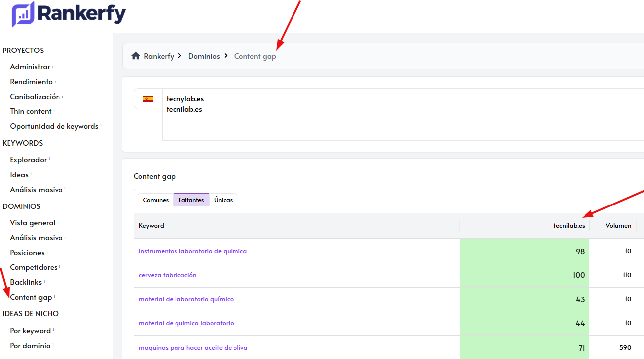Sort by the tecnilab.es column header
The width and height of the screenshot is (644, 359).
click(569, 226)
